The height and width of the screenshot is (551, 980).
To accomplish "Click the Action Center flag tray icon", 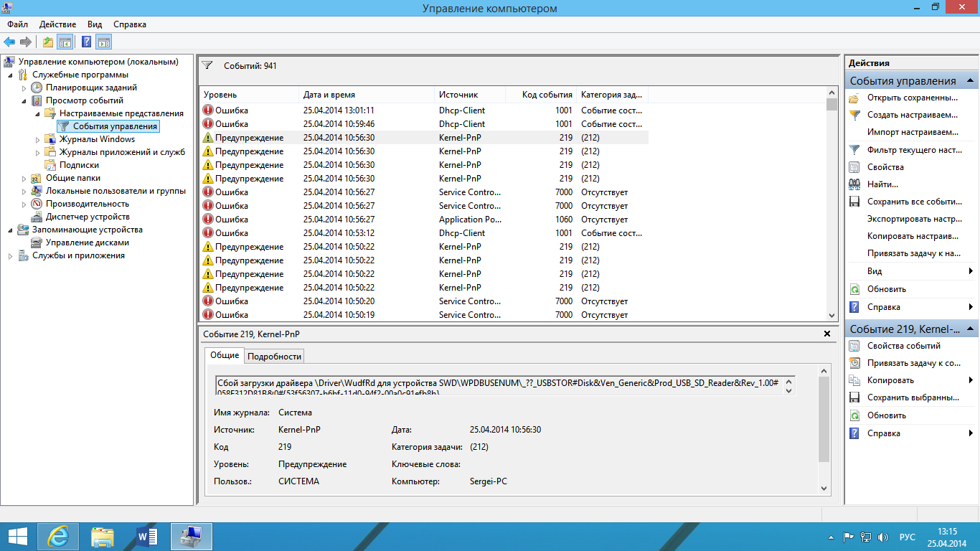I will pos(848,537).
